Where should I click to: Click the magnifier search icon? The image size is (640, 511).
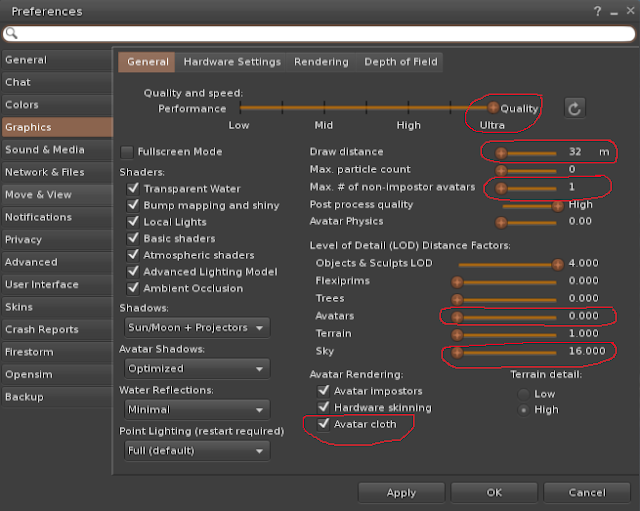11,33
